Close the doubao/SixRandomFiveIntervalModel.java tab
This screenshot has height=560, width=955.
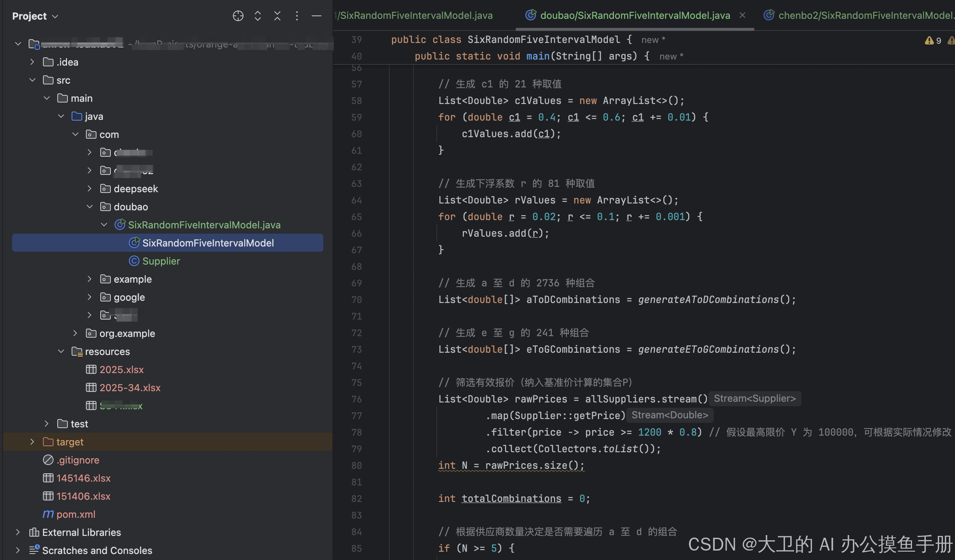[x=742, y=15]
